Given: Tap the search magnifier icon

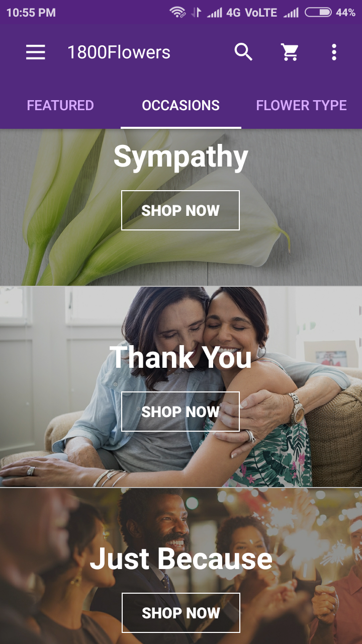Looking at the screenshot, I should (243, 52).
